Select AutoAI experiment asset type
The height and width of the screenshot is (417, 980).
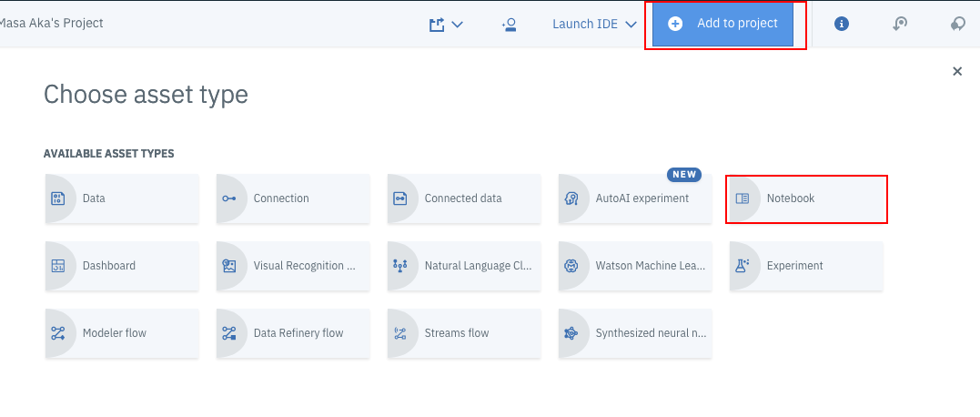635,198
